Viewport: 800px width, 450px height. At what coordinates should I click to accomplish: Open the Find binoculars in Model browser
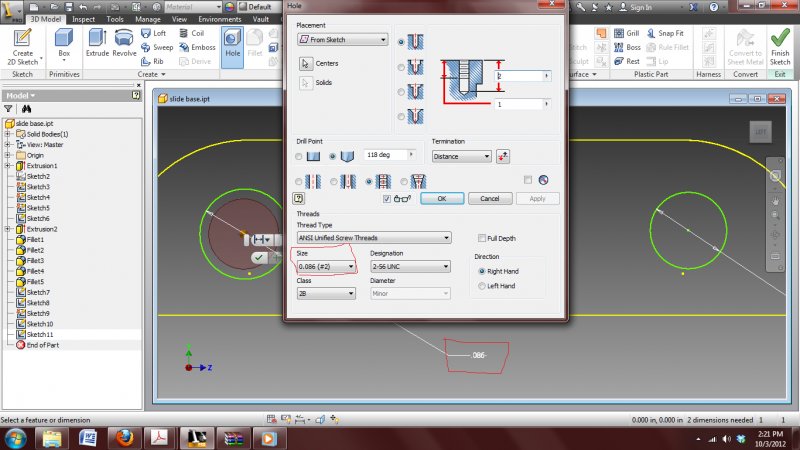point(28,108)
